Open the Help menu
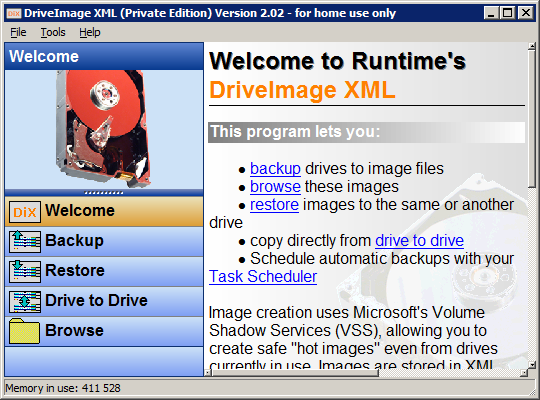 pyautogui.click(x=90, y=32)
